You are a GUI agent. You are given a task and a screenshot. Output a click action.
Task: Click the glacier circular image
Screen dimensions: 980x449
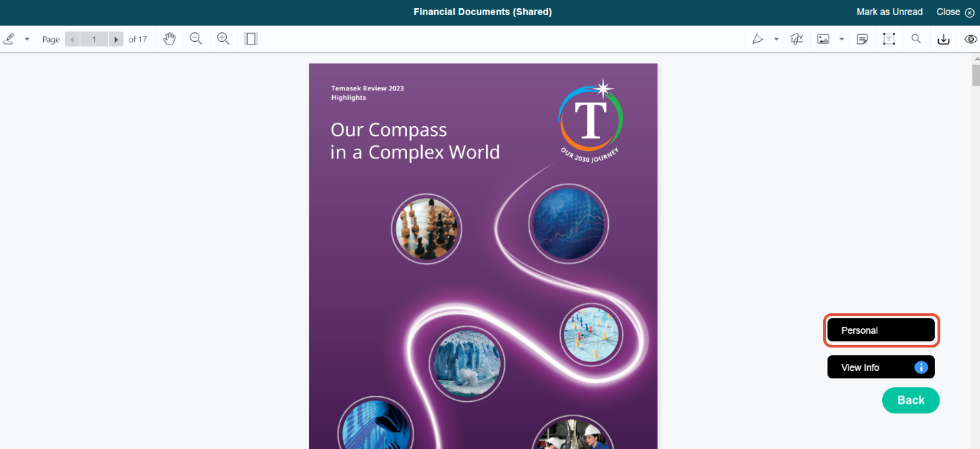[467, 363]
